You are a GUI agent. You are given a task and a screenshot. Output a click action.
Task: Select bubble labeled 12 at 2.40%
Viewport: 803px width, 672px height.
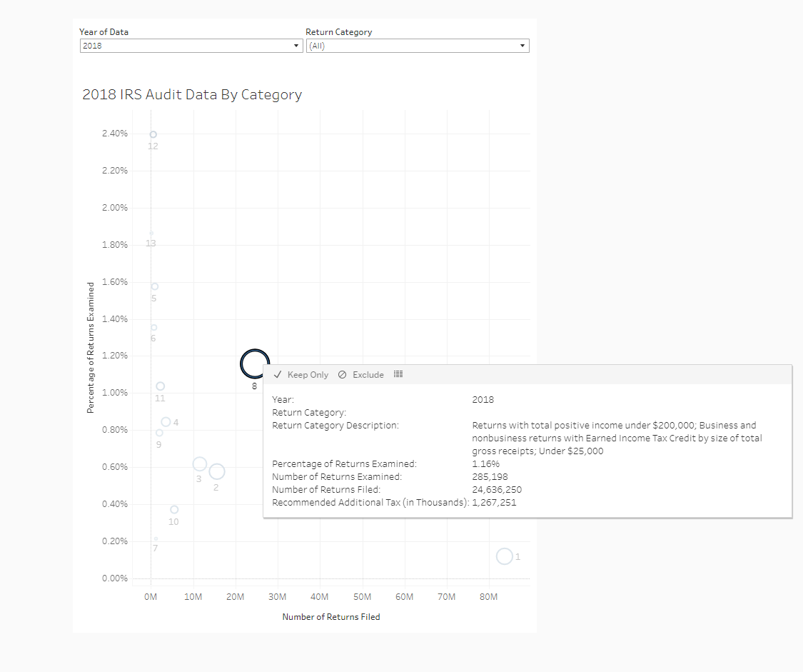tap(153, 134)
